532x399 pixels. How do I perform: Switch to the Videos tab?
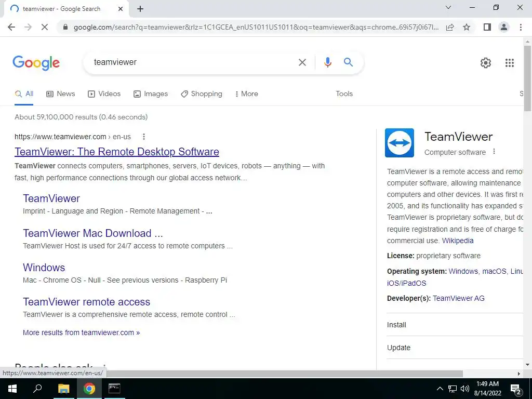104,94
